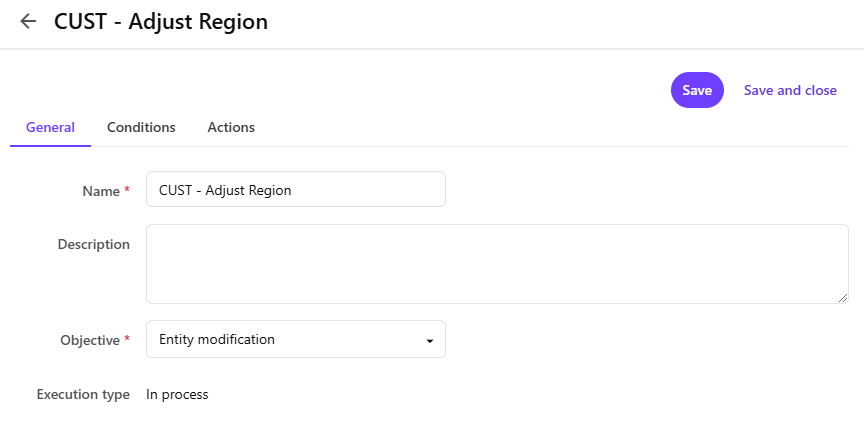This screenshot has height=426, width=864.
Task: Click the back arrow icon
Action: (28, 21)
